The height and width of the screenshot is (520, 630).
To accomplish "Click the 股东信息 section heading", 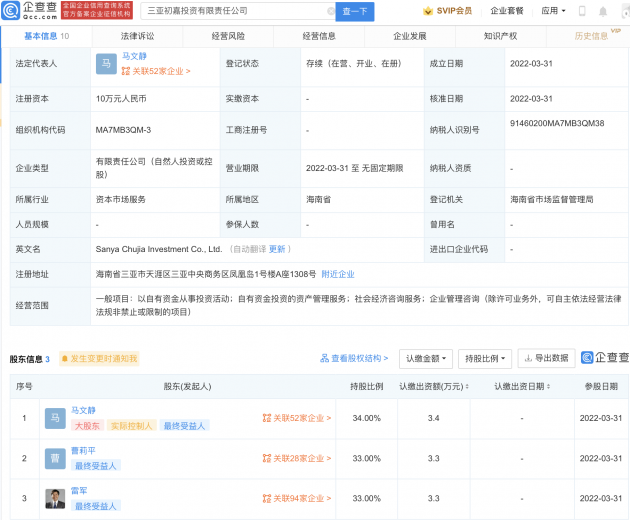I will 26,359.
